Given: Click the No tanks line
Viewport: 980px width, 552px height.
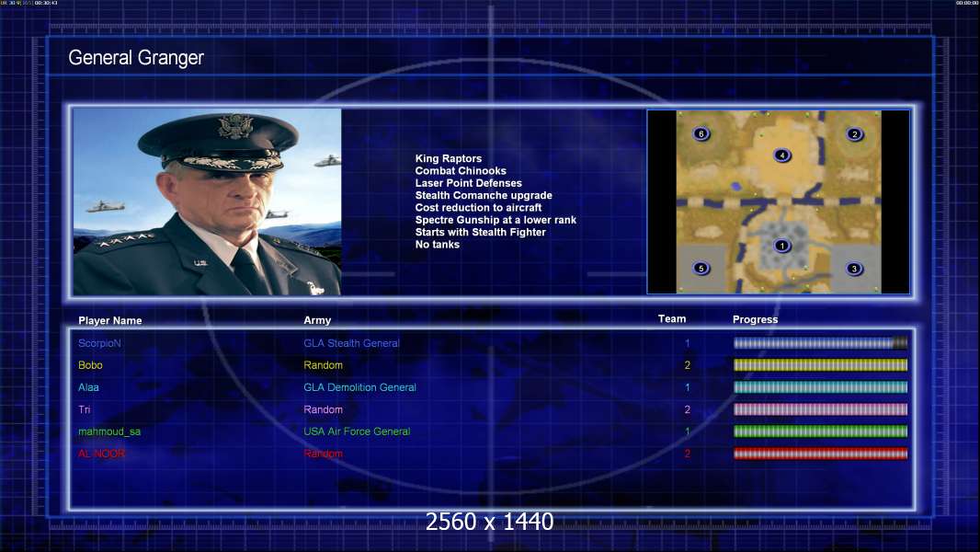Looking at the screenshot, I should (437, 245).
